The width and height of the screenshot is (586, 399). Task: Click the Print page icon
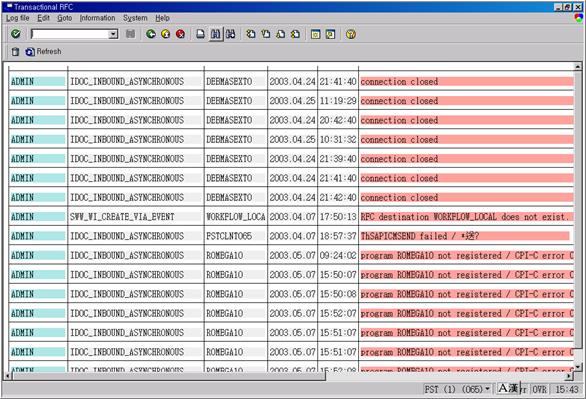tap(201, 34)
